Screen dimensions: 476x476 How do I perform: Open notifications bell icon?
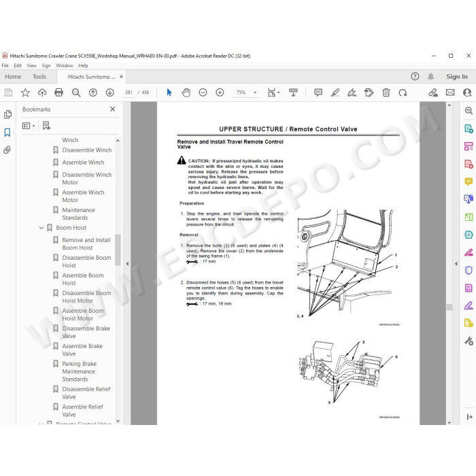point(430,76)
